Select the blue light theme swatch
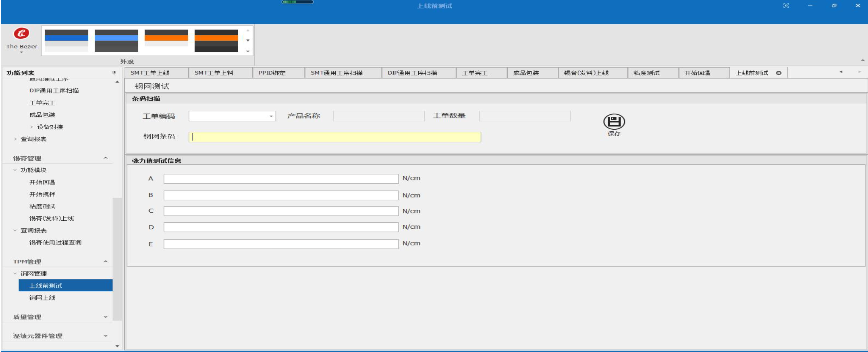This screenshot has width=868, height=352. 66,41
